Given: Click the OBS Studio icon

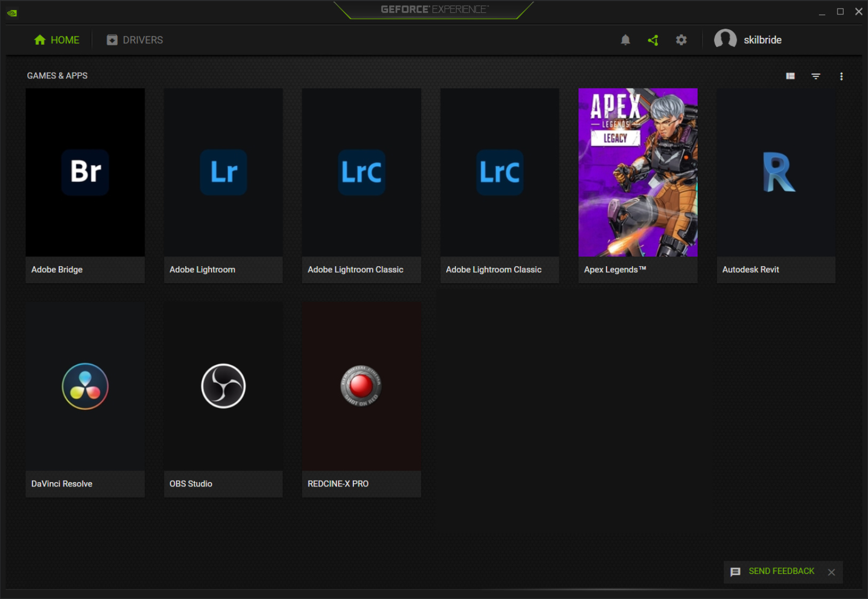Looking at the screenshot, I should [x=224, y=386].
